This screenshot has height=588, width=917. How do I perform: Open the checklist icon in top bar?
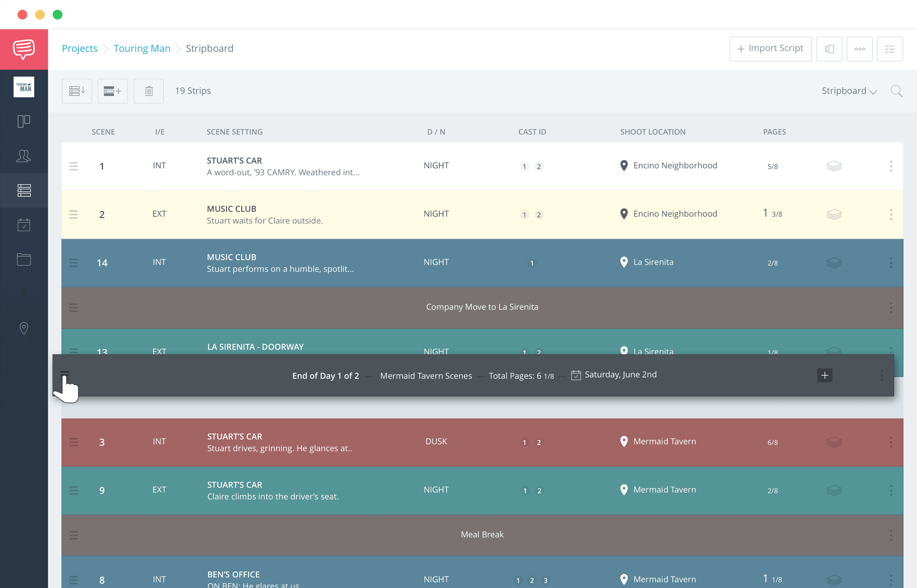889,49
